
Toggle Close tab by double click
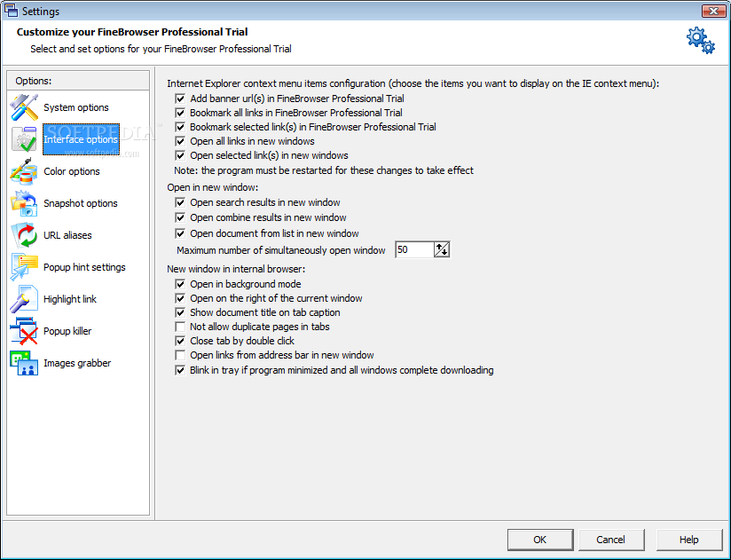(x=180, y=342)
